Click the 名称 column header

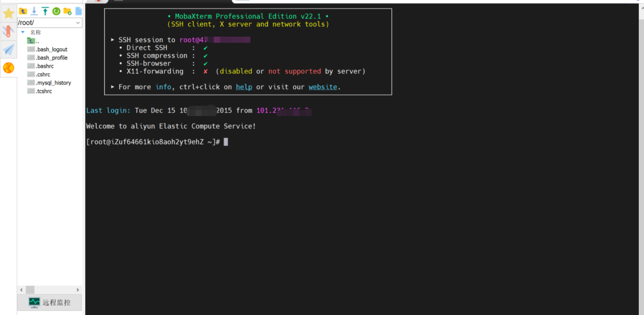pos(36,32)
